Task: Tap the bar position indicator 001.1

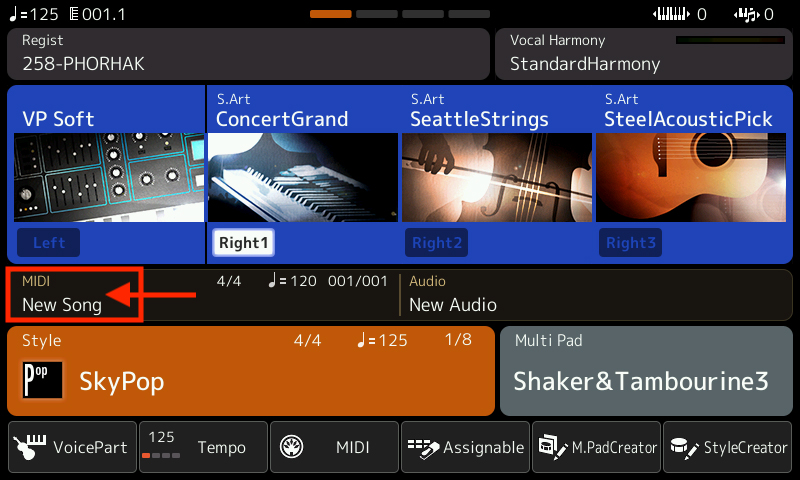Action: pyautogui.click(x=97, y=14)
